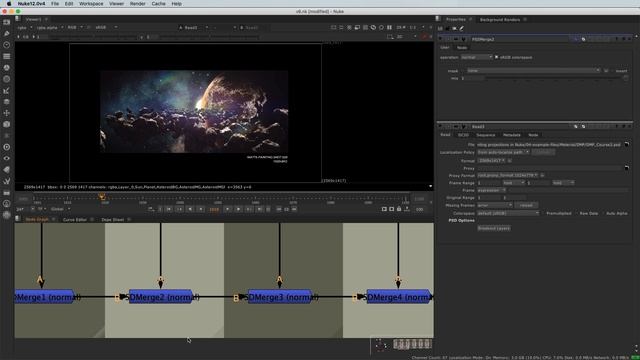Open the Channel nodes toolbar menu
640x360 pixels.
click(x=7, y=56)
